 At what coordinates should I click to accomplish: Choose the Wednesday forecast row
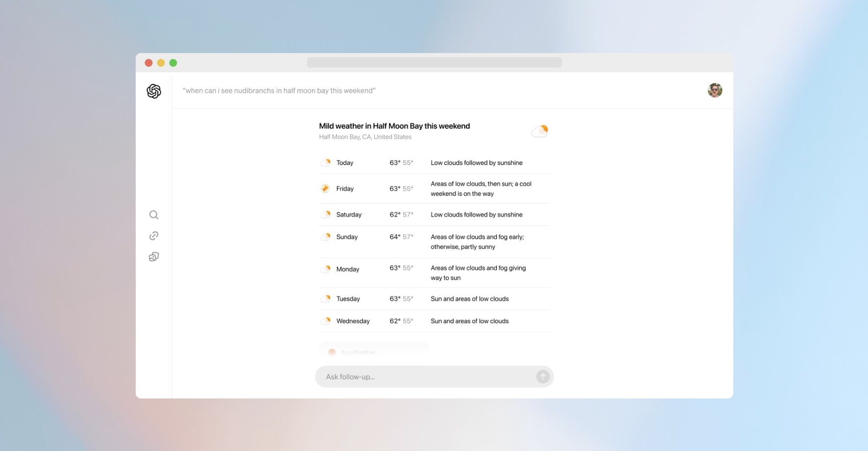[x=434, y=321]
